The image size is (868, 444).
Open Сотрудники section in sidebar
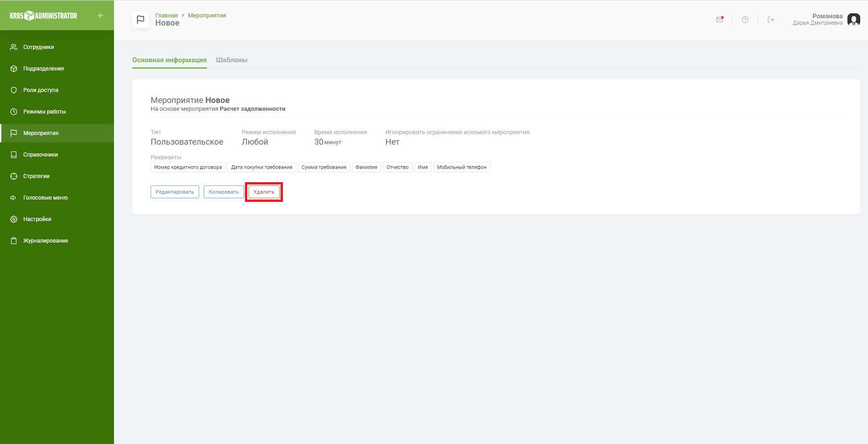click(38, 47)
